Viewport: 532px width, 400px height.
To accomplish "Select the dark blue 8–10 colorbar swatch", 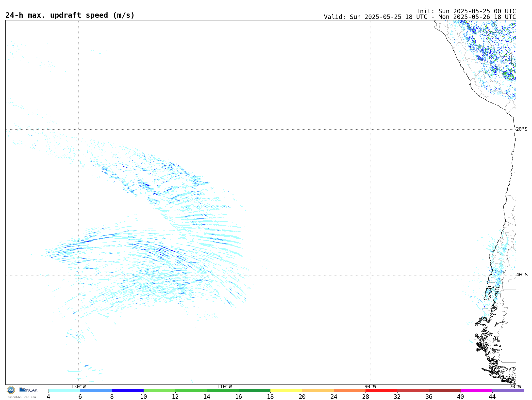I will coord(128,391).
